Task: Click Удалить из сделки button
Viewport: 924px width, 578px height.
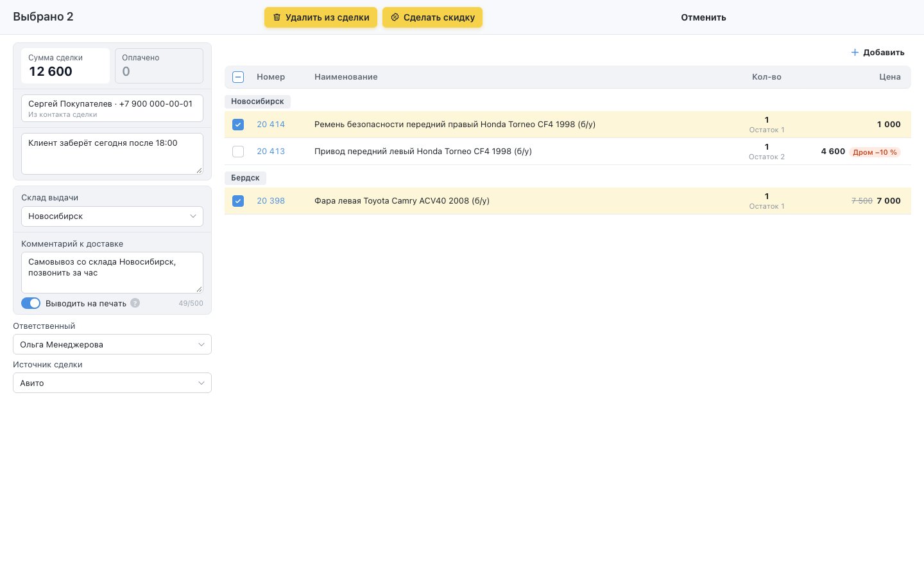Action: pyautogui.click(x=321, y=17)
